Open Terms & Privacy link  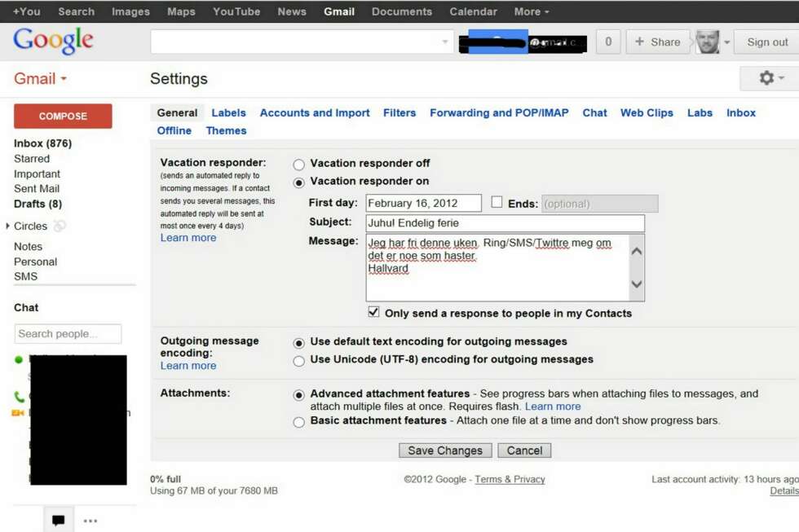(x=510, y=479)
